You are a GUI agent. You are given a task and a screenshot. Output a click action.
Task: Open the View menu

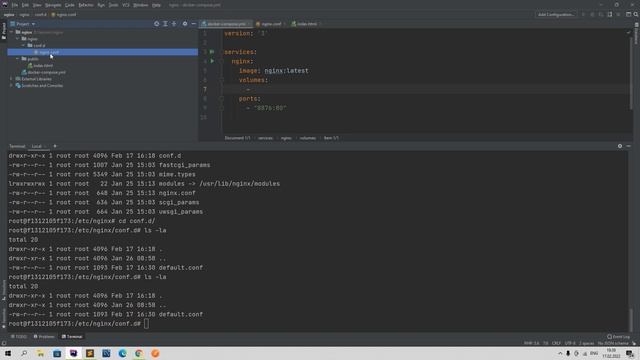[37, 5]
